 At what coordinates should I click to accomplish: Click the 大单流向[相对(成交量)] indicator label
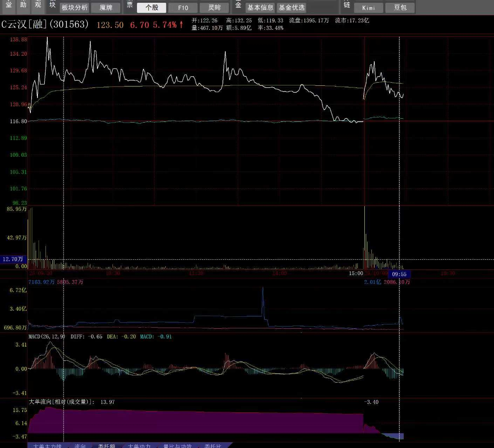[61, 402]
